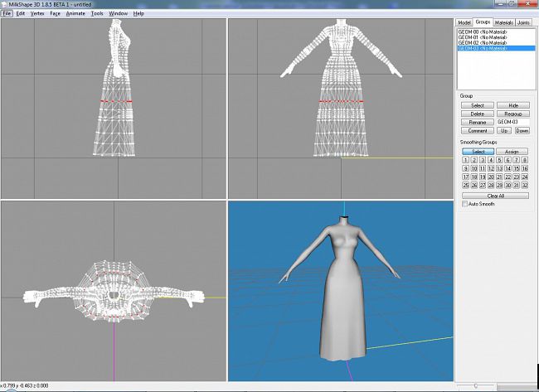Open the File menu
This screenshot has height=392, width=539.
7,13
